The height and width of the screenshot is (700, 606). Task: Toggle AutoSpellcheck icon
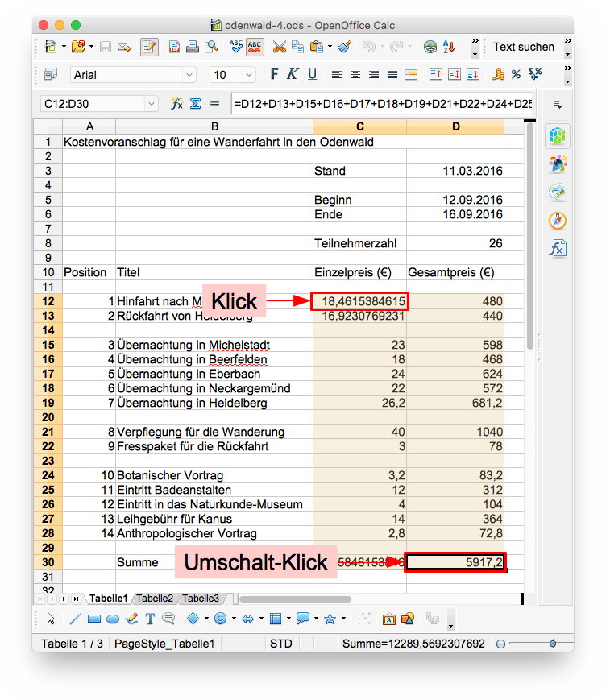[x=255, y=47]
